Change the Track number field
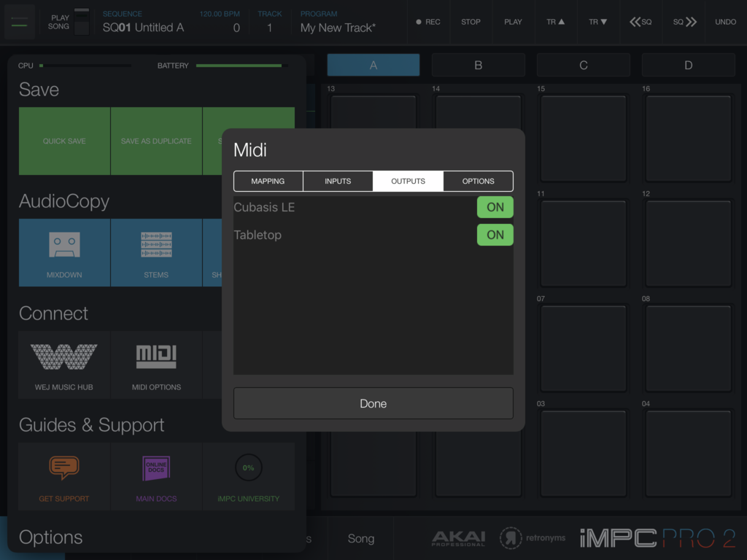 pos(270,23)
